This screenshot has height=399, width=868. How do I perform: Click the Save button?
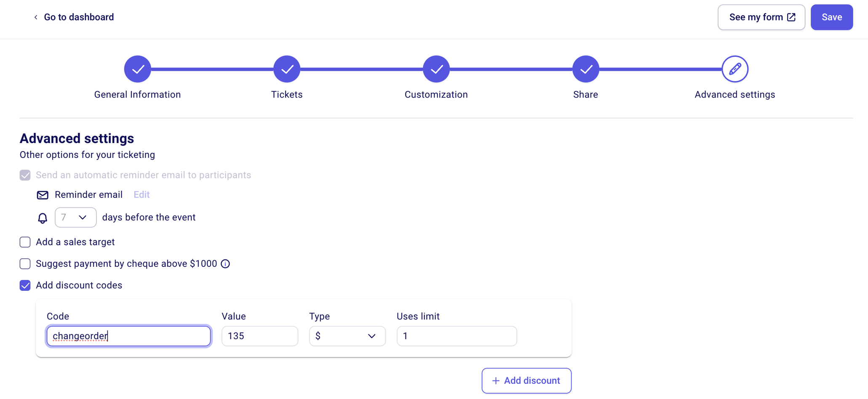(x=831, y=17)
